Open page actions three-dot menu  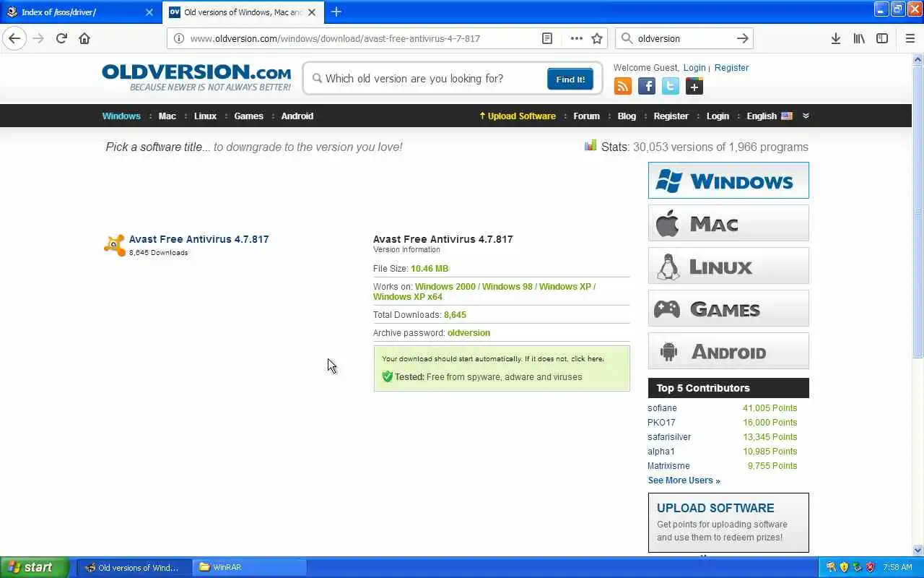tap(576, 38)
